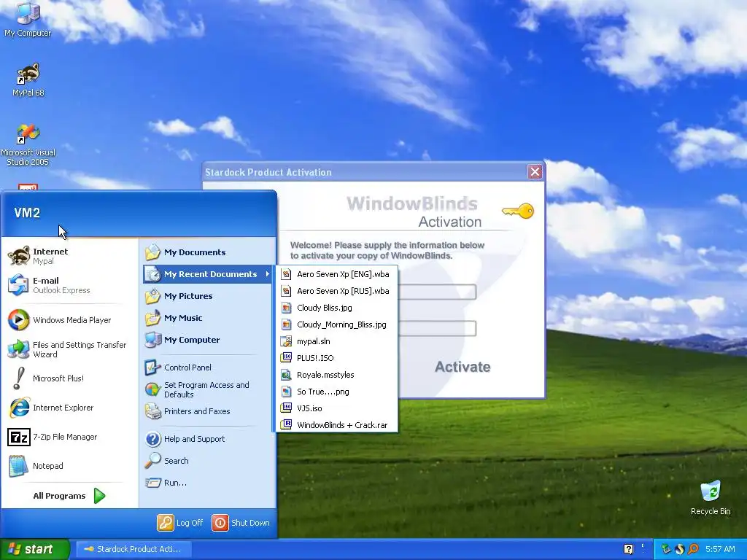Open Microsoft Visual Studio 2005 shortcut

[x=28, y=144]
